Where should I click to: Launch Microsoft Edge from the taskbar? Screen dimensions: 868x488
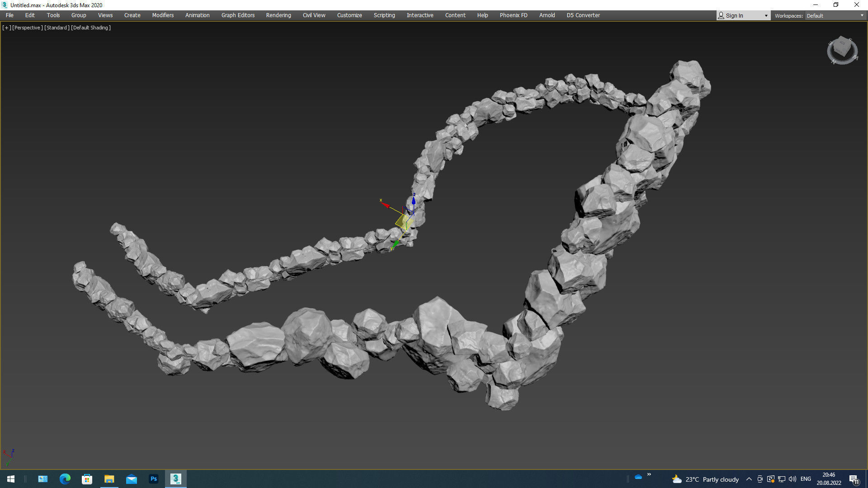pyautogui.click(x=65, y=479)
